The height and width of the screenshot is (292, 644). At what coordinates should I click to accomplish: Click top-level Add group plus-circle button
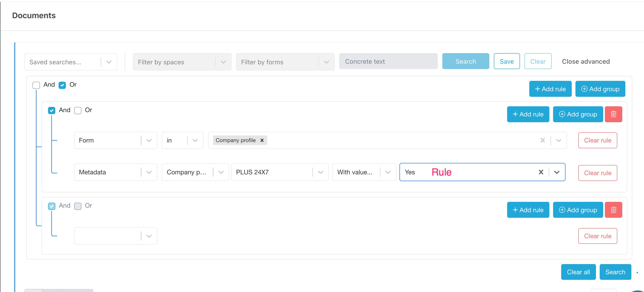[x=600, y=89]
